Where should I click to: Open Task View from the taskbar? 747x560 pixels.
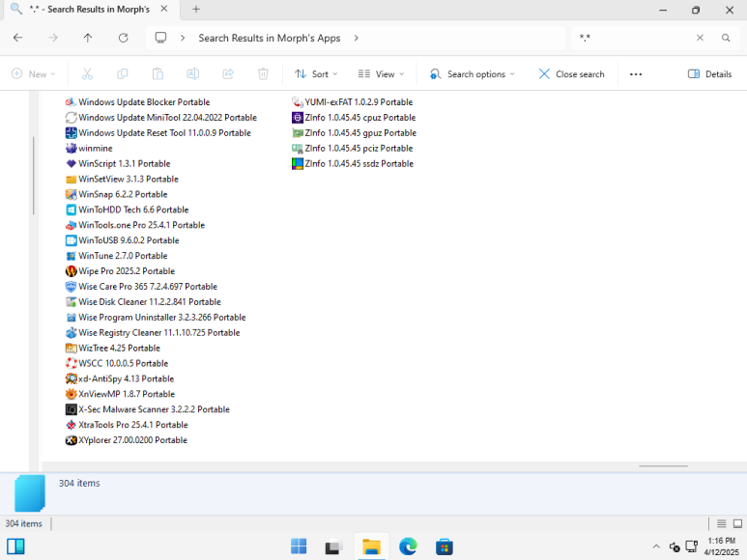(x=334, y=546)
